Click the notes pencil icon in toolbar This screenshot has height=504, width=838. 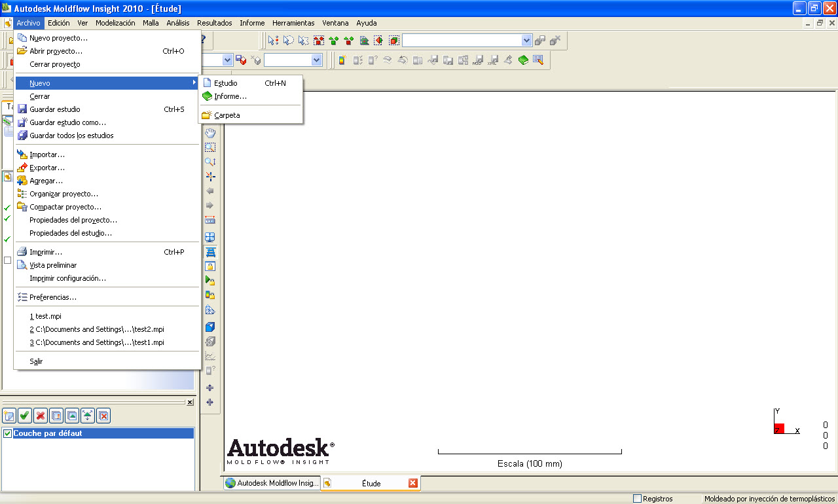coord(538,60)
